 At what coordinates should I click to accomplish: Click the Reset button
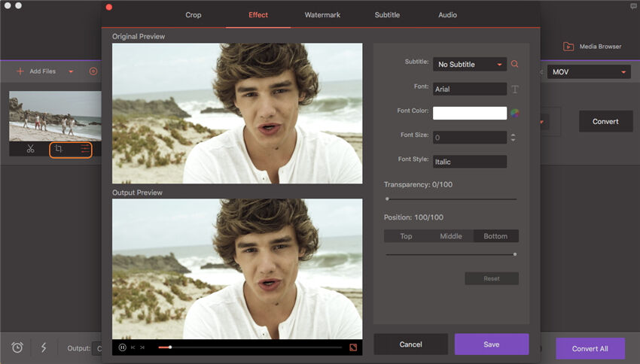pyautogui.click(x=492, y=278)
